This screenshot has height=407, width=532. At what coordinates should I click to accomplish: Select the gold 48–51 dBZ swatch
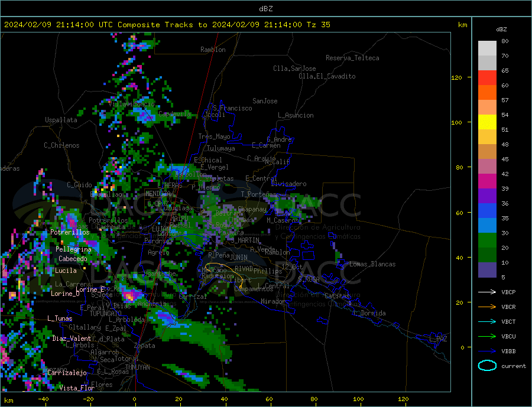tap(487, 137)
